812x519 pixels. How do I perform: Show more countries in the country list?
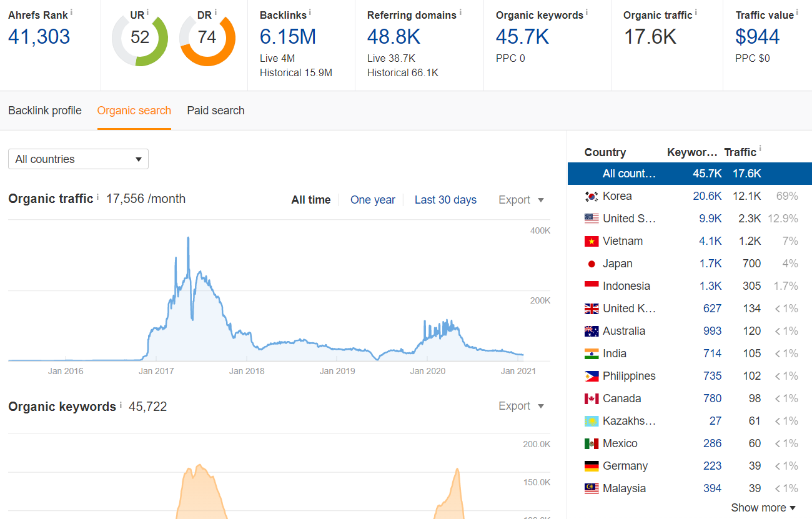click(x=763, y=507)
